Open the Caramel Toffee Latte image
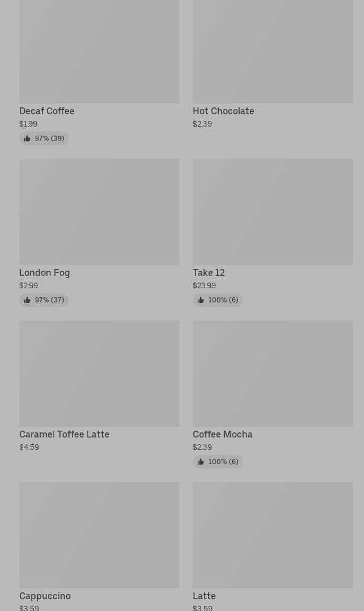Image resolution: width=364 pixels, height=611 pixels. 99,374
